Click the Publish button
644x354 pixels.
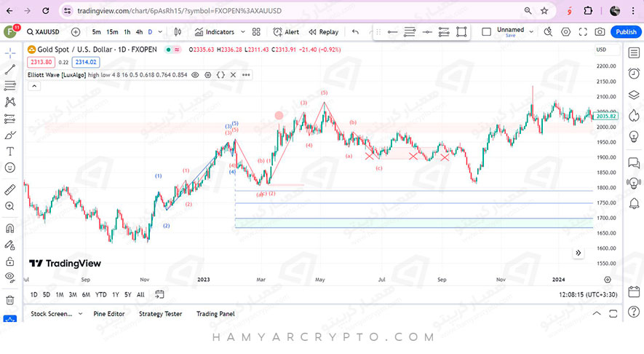pyautogui.click(x=626, y=32)
